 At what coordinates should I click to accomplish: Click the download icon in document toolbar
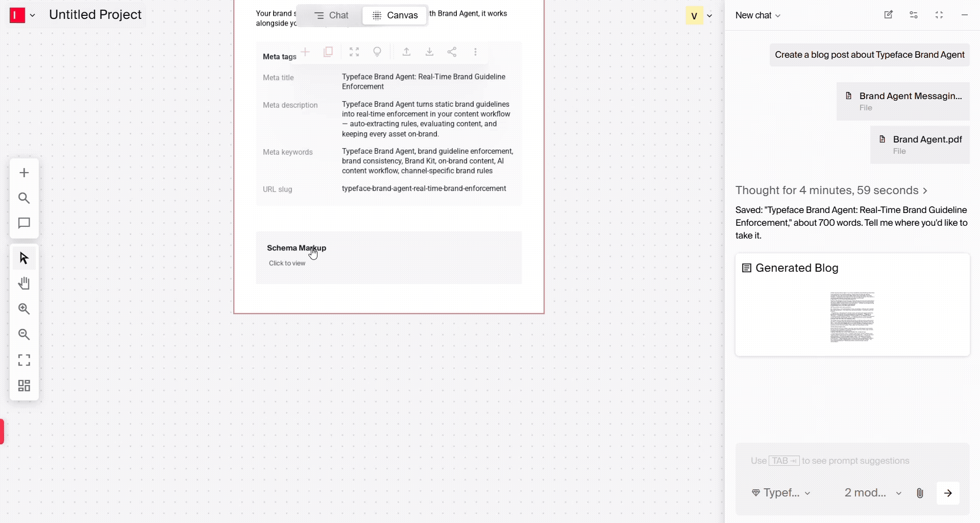pyautogui.click(x=429, y=52)
